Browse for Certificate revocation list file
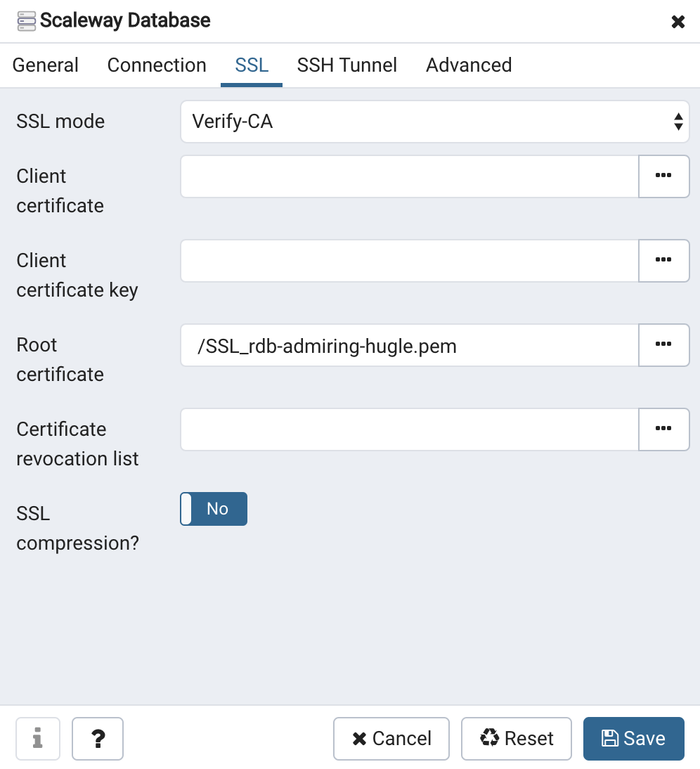Image resolution: width=700 pixels, height=769 pixels. point(663,429)
